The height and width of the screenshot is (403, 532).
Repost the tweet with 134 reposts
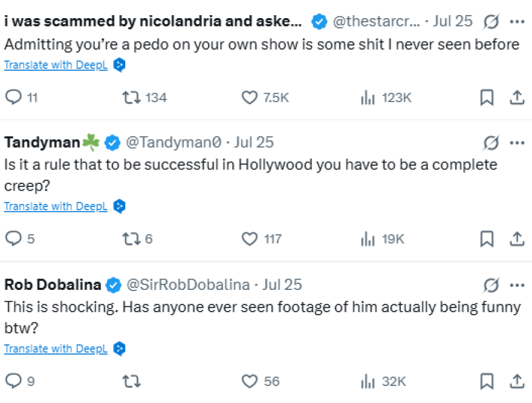click(x=131, y=97)
